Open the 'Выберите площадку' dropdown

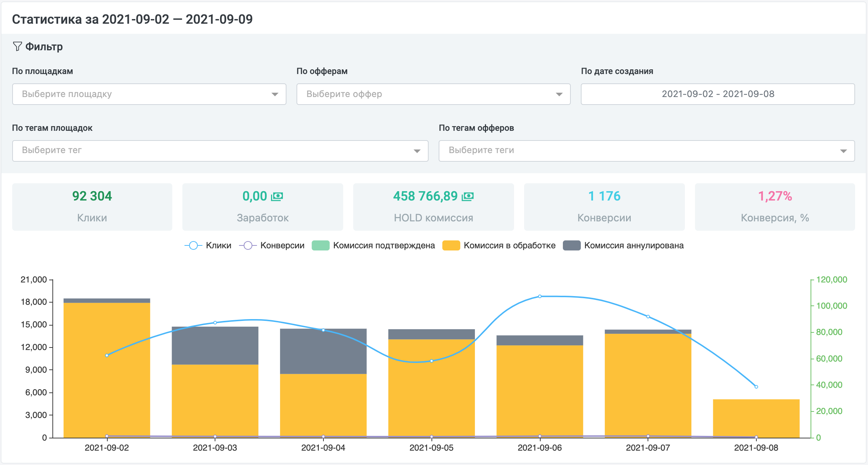149,94
